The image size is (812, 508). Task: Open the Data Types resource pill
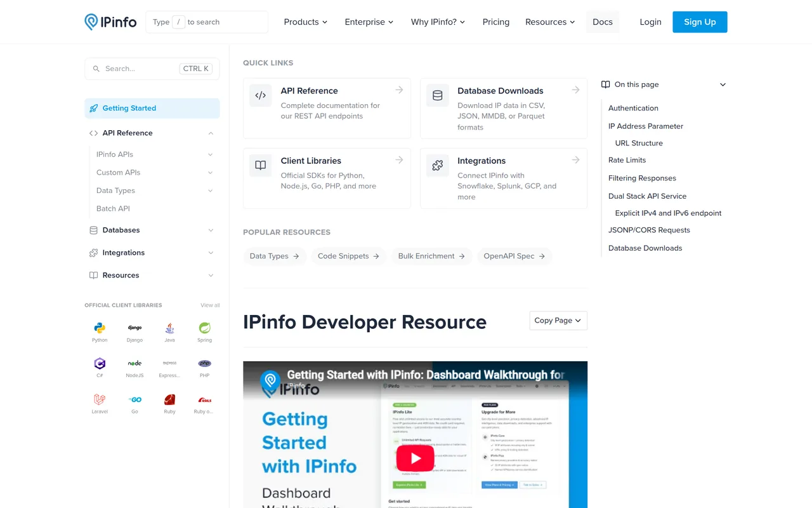(x=275, y=256)
